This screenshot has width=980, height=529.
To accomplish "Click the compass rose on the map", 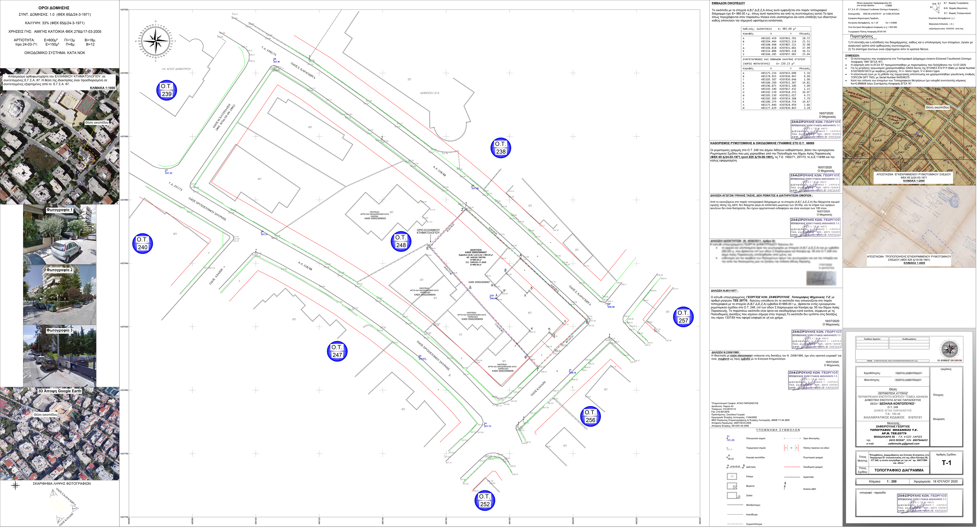I will (x=155, y=41).
